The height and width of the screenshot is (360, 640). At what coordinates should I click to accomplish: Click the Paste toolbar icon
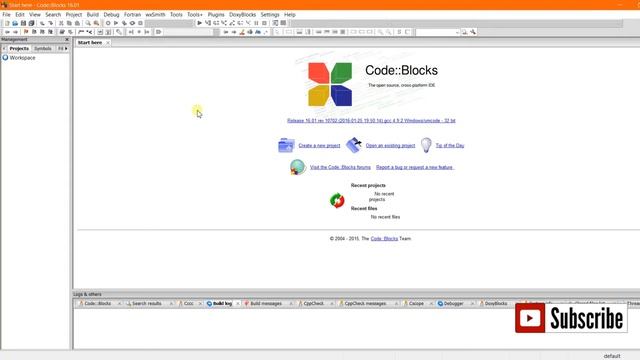coord(77,23)
